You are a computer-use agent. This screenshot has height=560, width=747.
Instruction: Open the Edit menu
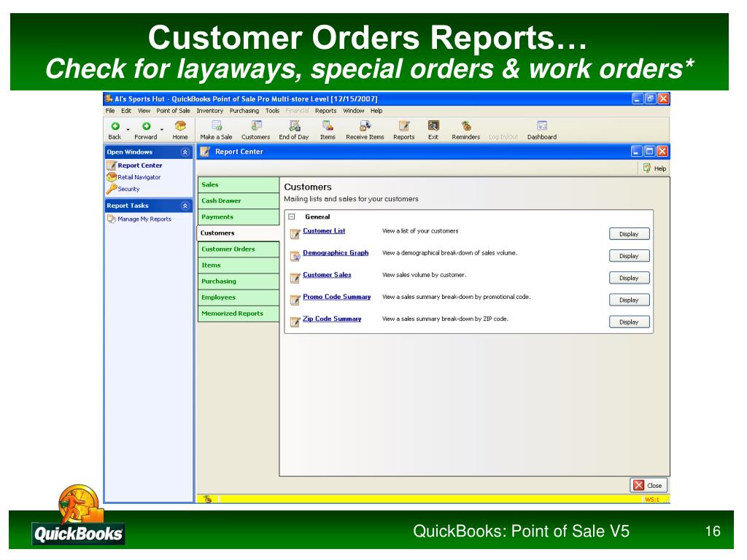tap(126, 111)
